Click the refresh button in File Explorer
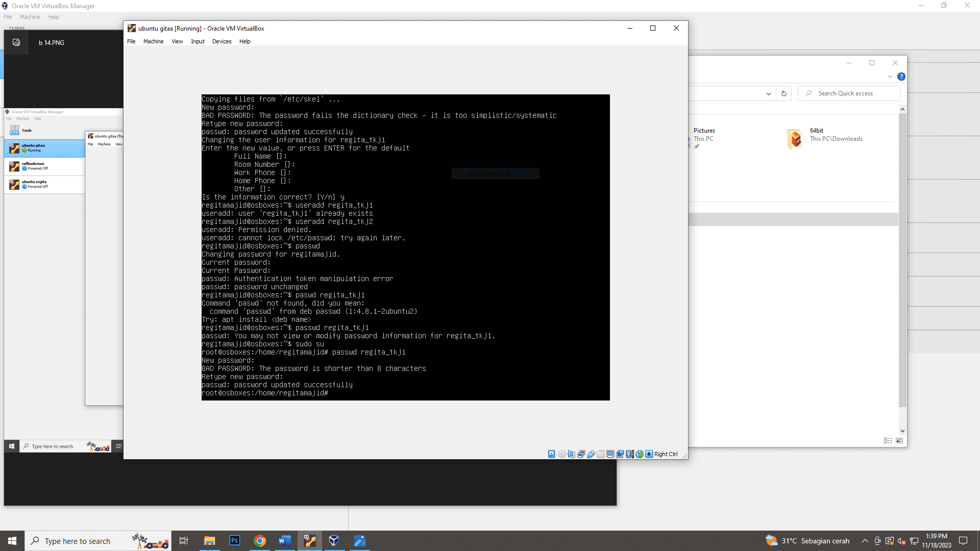The width and height of the screenshot is (980, 551). (784, 93)
